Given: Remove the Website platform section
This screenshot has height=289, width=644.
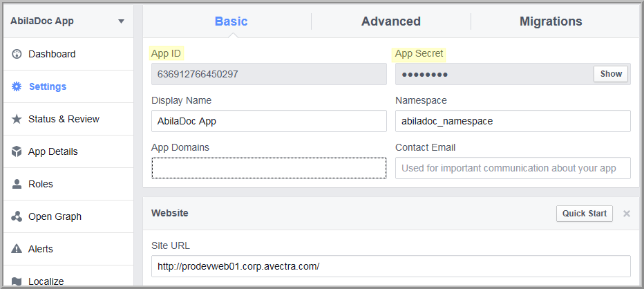Looking at the screenshot, I should tap(626, 214).
